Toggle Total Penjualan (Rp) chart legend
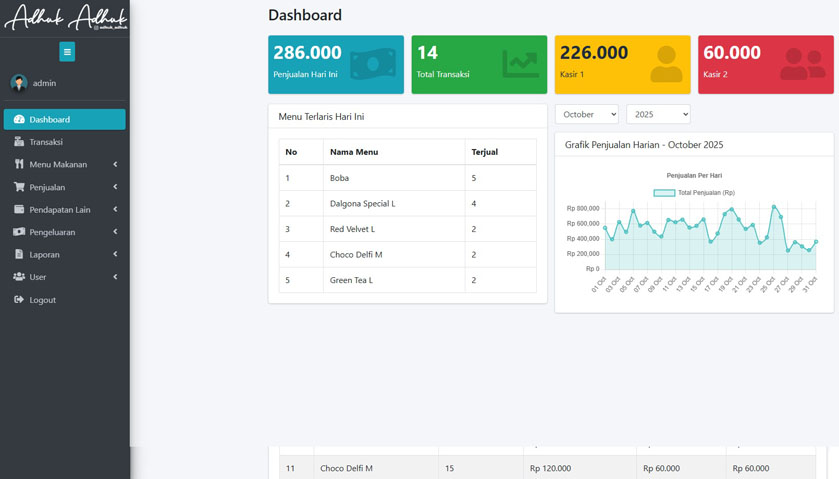This screenshot has height=479, width=839. click(x=694, y=193)
